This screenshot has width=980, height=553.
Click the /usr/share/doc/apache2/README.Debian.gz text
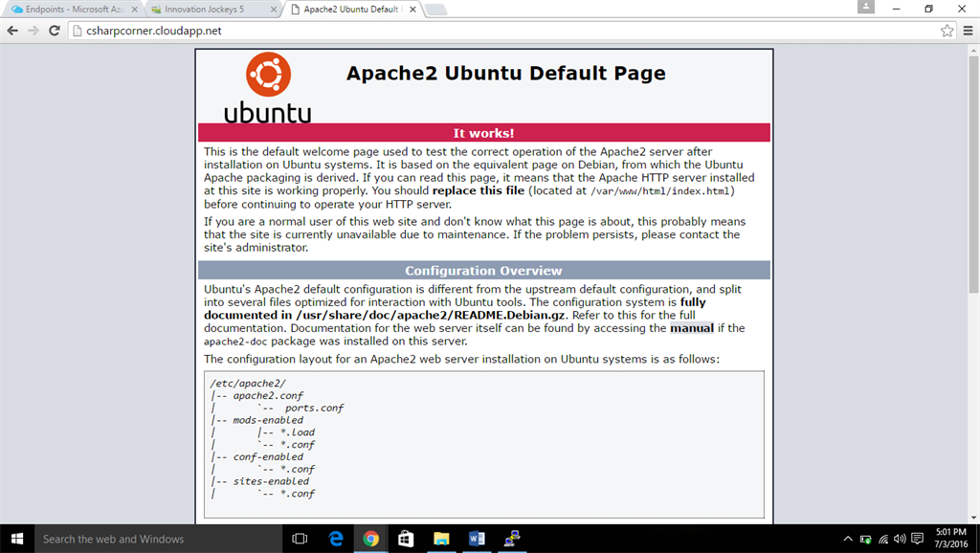(431, 315)
